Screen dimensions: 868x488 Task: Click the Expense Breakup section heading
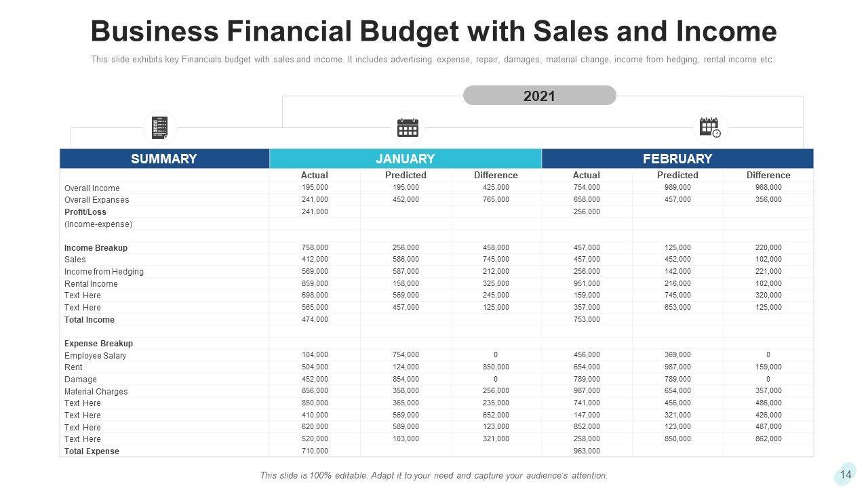tap(98, 344)
